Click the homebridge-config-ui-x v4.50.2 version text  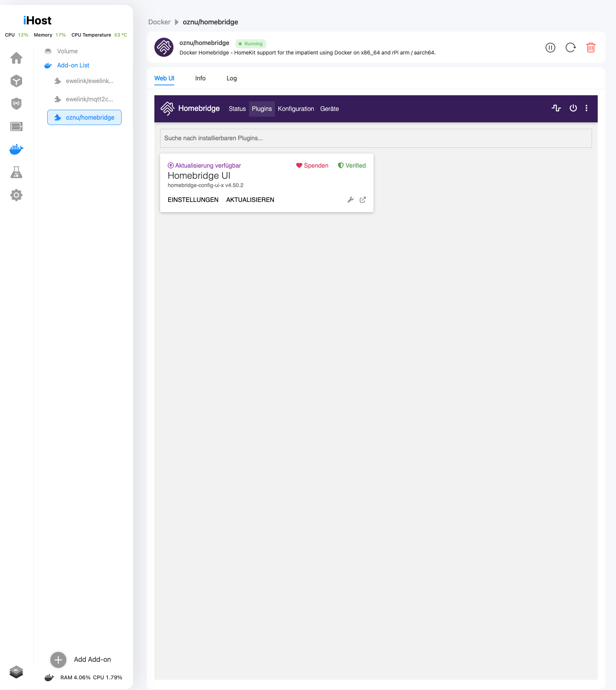205,186
